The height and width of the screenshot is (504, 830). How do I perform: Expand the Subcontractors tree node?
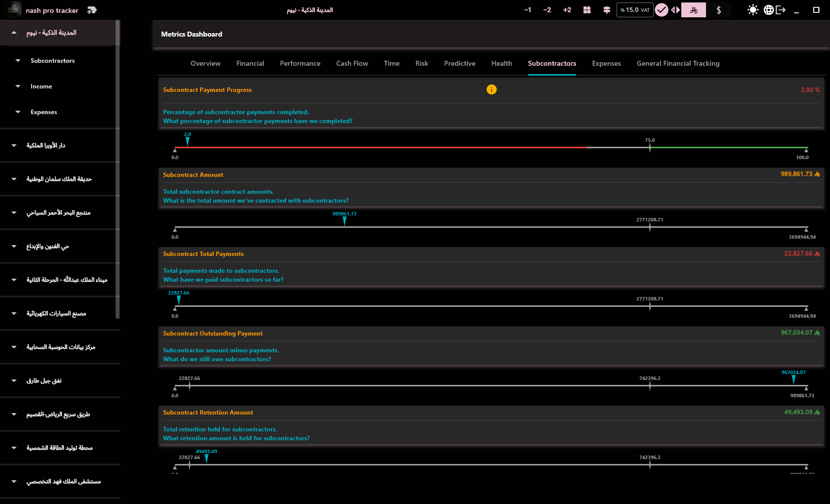coord(18,61)
